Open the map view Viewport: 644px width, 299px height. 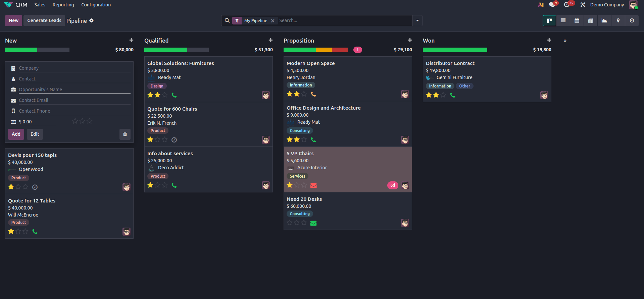coord(618,21)
